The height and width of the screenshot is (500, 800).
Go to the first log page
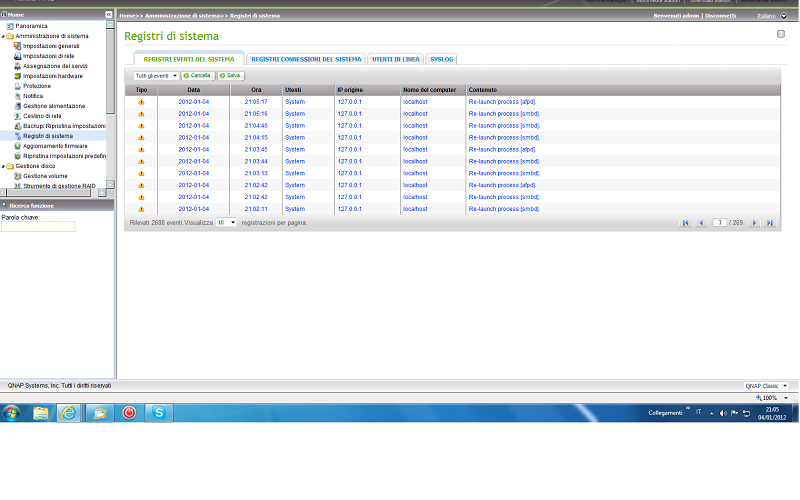coord(685,223)
